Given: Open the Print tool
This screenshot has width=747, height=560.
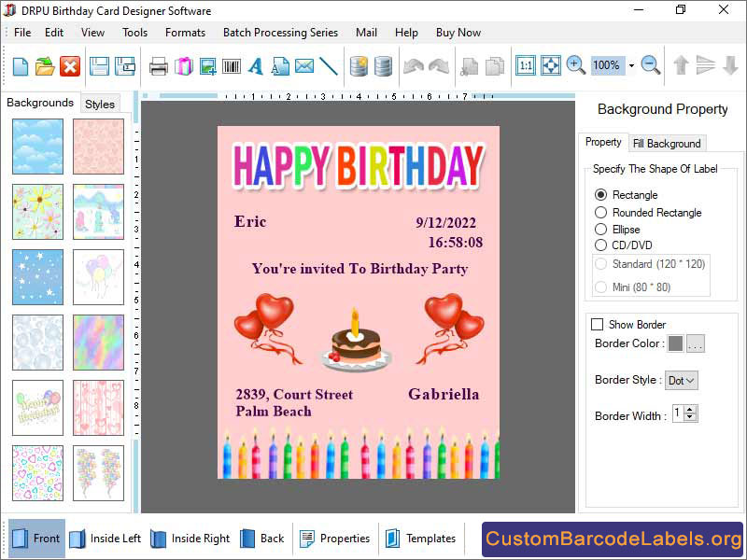Looking at the screenshot, I should click(x=158, y=66).
